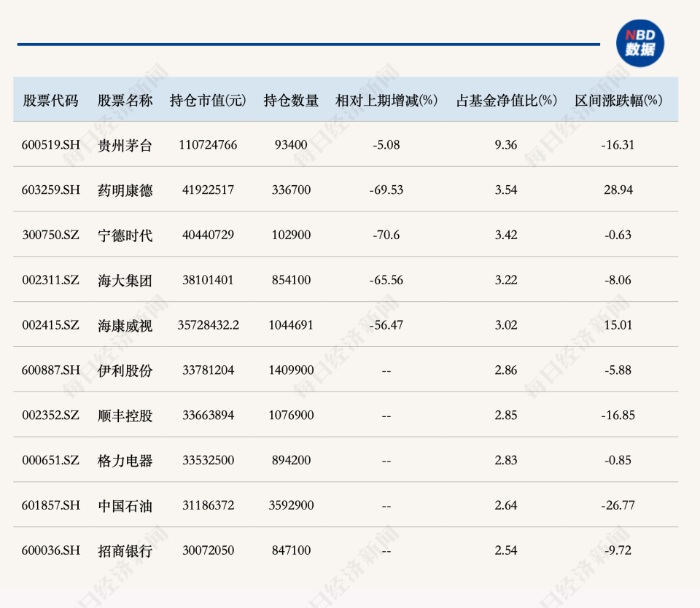Screen dimensions: 700x608
Task: Click the price change -8.06
Action: (x=618, y=281)
